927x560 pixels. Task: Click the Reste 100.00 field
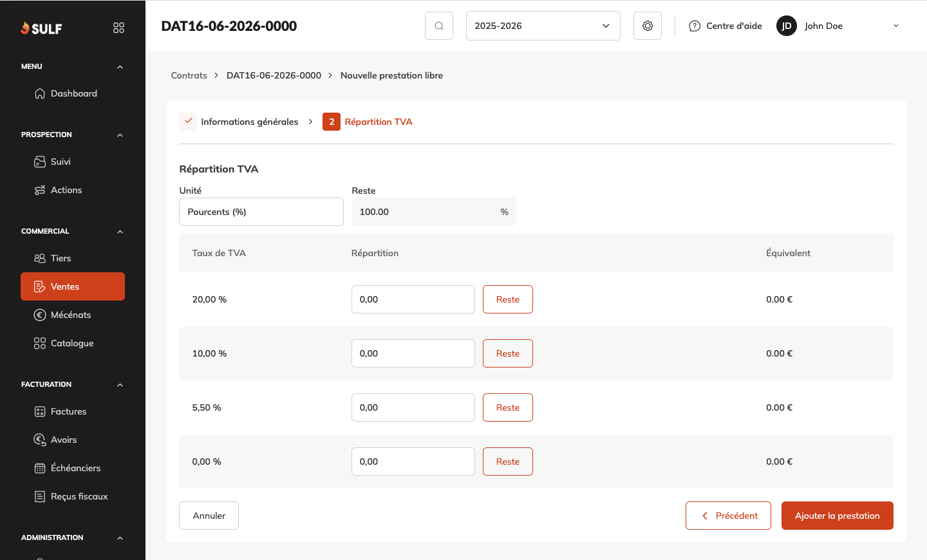(x=434, y=212)
